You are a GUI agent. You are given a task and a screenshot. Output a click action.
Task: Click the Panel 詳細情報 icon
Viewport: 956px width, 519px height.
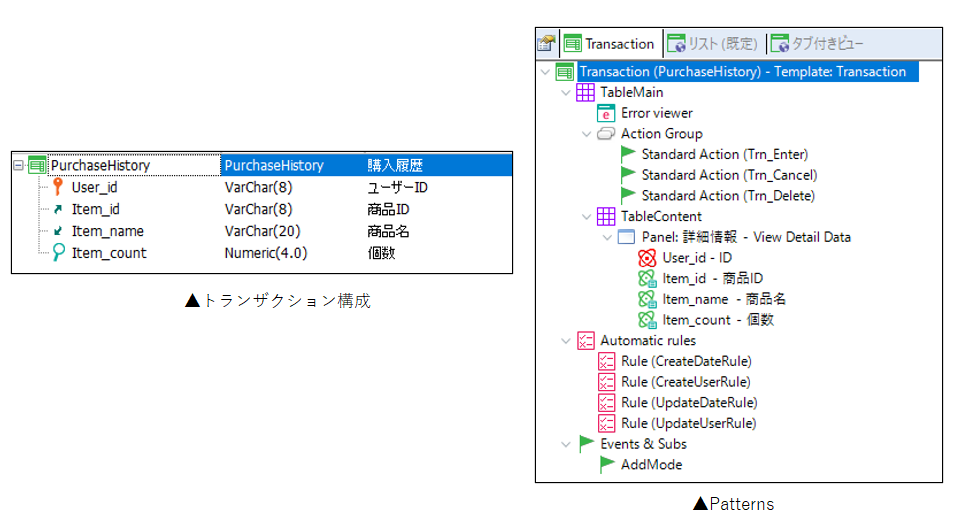coord(626,237)
